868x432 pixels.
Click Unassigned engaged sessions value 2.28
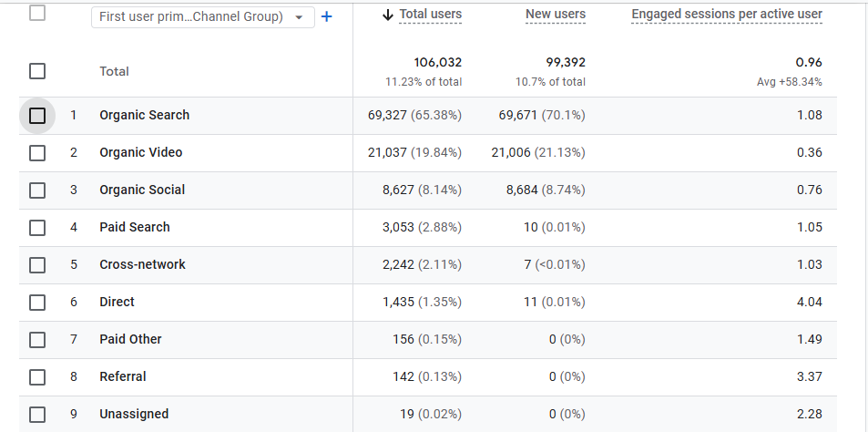pos(810,414)
